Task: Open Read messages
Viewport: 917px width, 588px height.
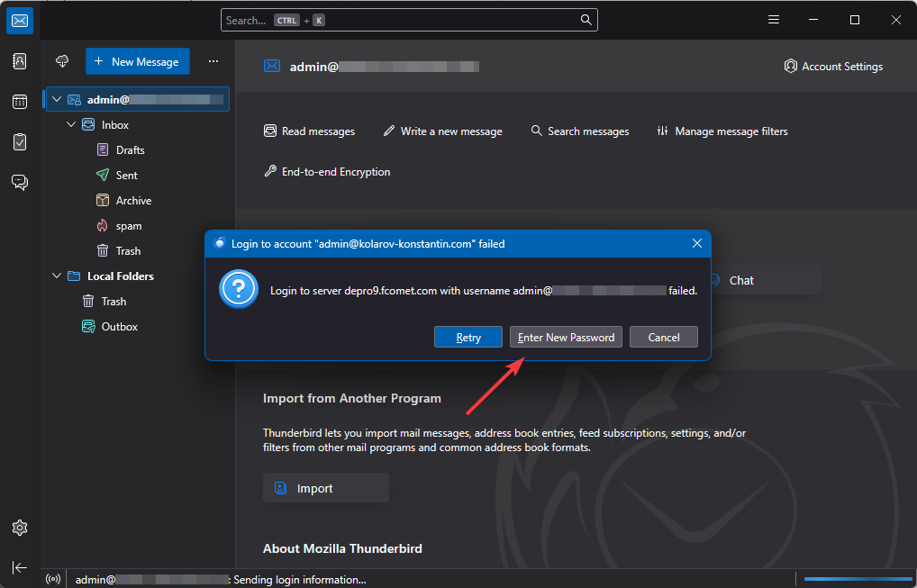Action: (309, 131)
